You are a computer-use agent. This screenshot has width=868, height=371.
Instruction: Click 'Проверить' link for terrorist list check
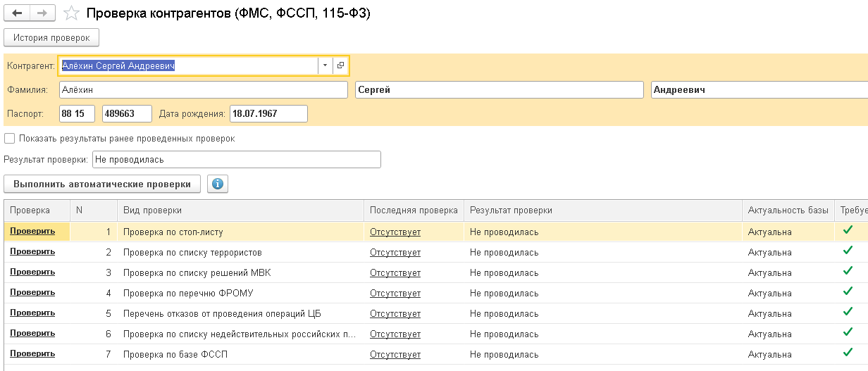32,252
